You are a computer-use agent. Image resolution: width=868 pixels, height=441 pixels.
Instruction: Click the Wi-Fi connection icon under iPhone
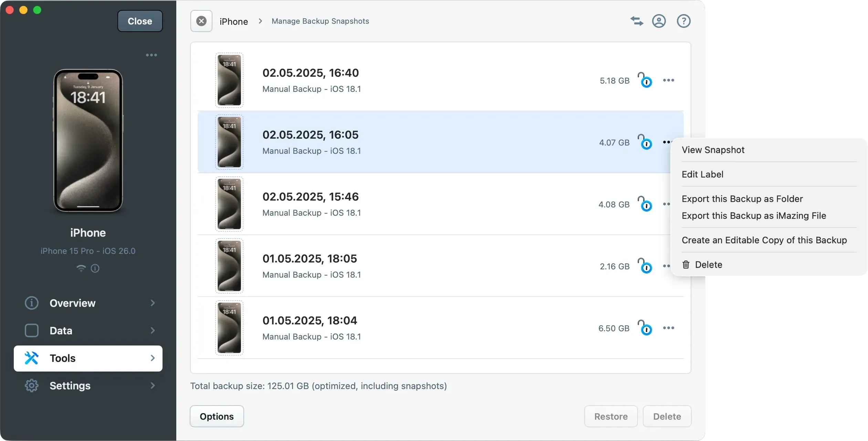point(81,268)
